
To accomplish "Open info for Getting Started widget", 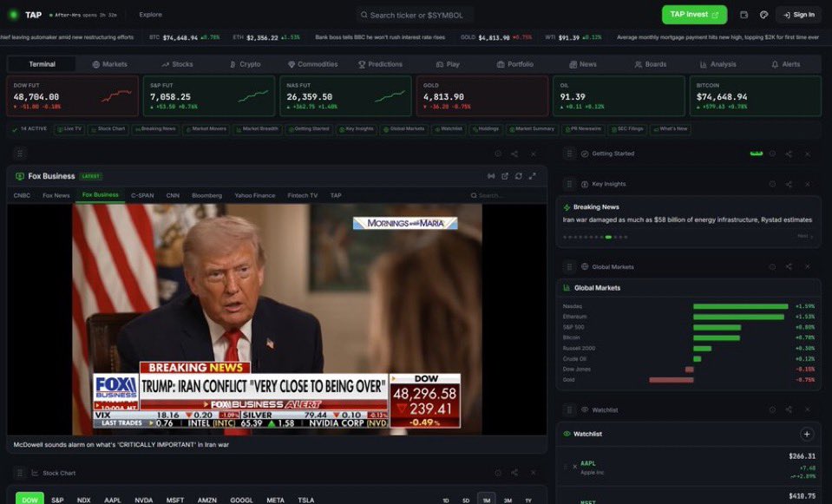I will 772,154.
